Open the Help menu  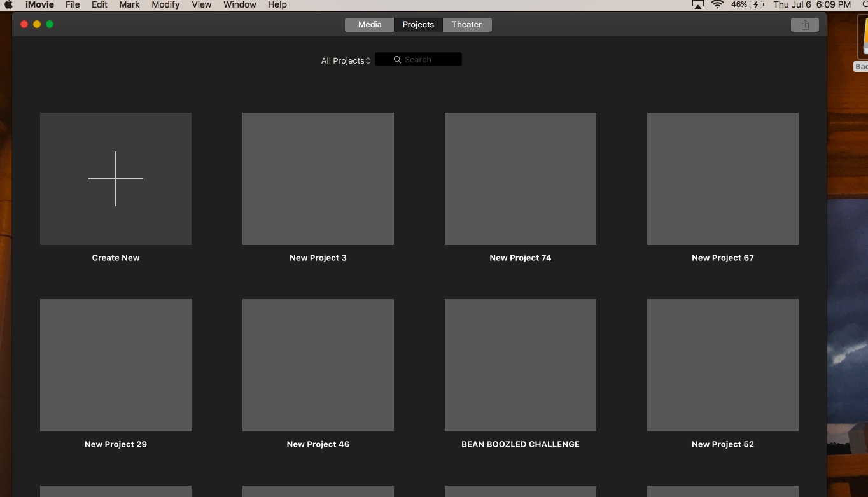tap(277, 4)
